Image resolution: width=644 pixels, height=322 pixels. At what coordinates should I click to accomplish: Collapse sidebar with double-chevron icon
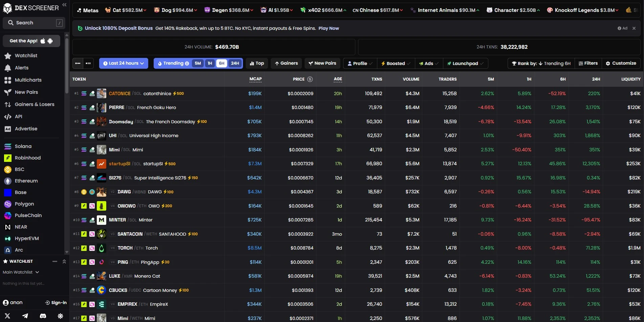click(64, 5)
